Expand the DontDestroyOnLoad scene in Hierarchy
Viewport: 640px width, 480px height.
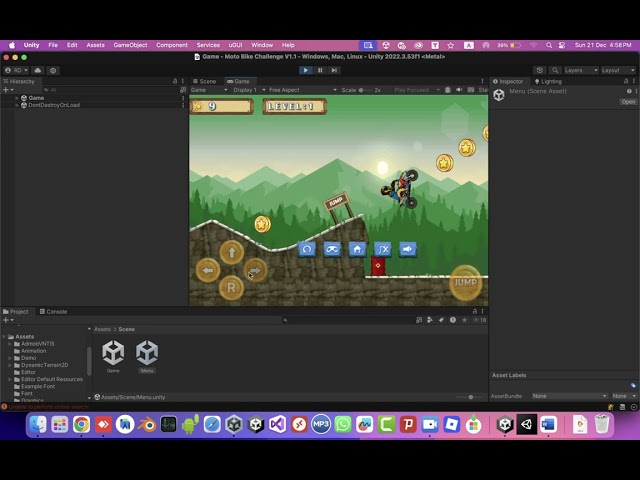click(x=17, y=105)
